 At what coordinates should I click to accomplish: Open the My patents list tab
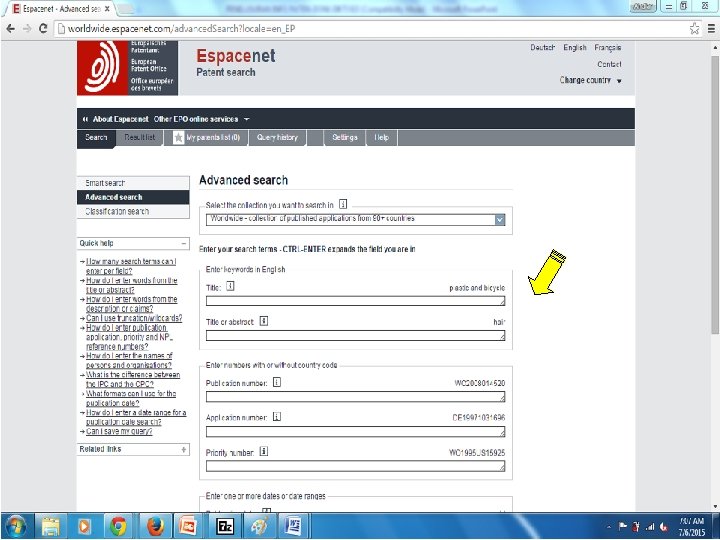pyautogui.click(x=207, y=137)
